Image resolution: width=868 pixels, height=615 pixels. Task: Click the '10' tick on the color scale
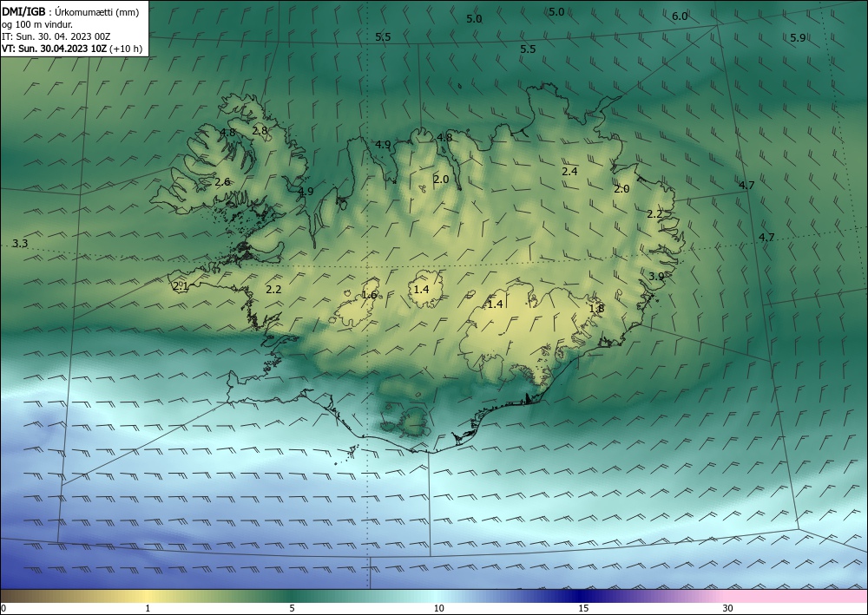(438, 608)
